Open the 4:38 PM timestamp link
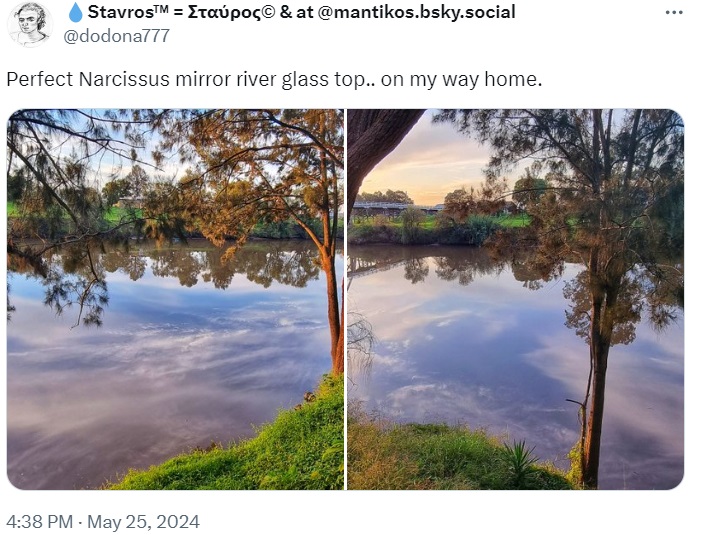704x535 pixels. [x=39, y=522]
